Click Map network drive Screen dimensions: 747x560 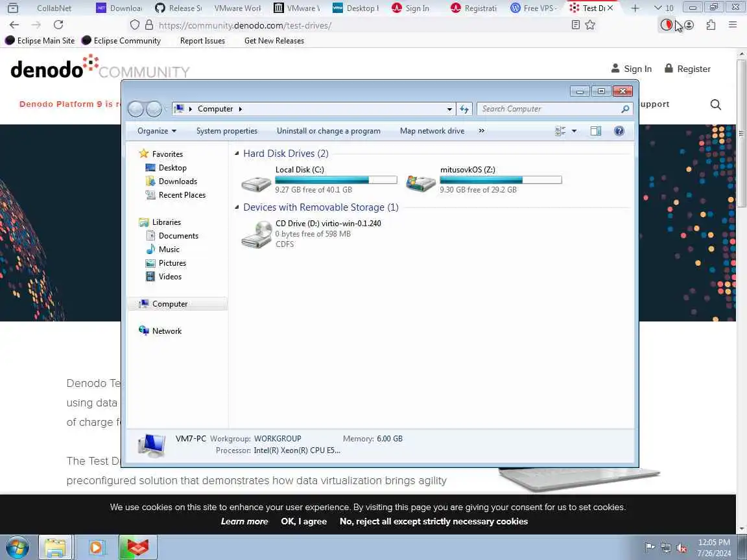[x=432, y=131]
